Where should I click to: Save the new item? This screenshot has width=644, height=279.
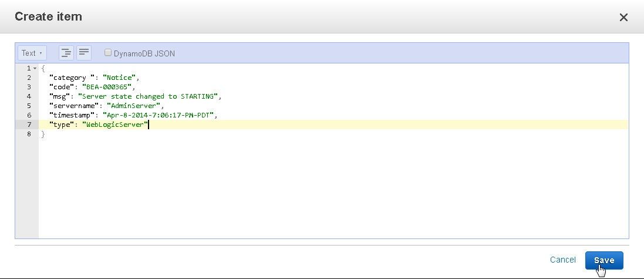(604, 261)
